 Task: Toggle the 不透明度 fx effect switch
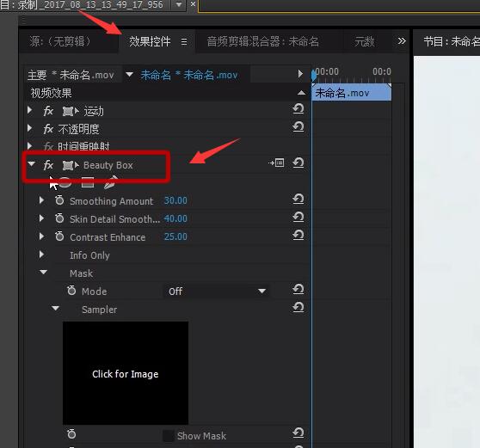[48, 129]
